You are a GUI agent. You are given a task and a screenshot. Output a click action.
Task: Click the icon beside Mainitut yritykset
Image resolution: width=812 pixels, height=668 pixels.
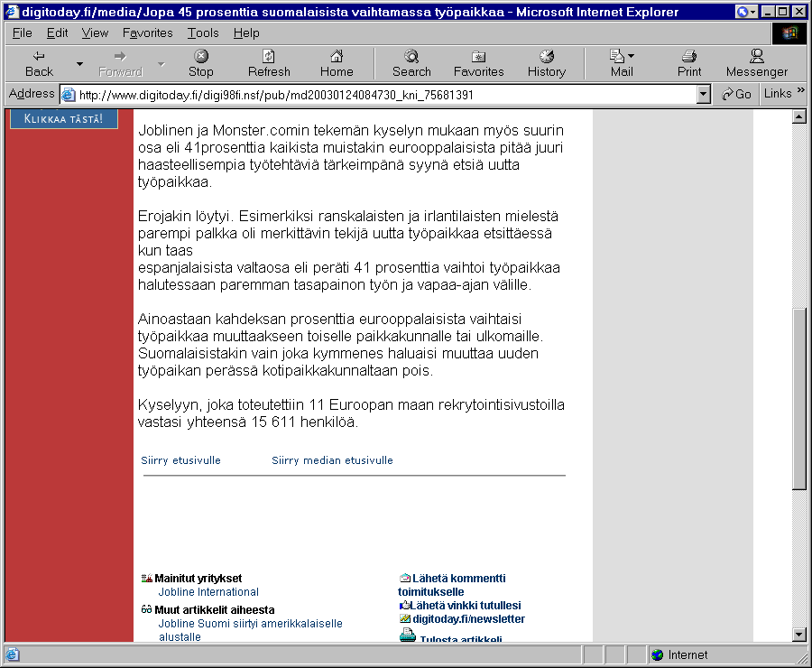(147, 578)
